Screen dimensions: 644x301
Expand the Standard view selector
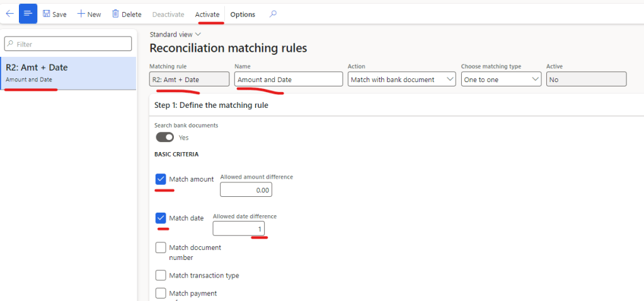(175, 34)
